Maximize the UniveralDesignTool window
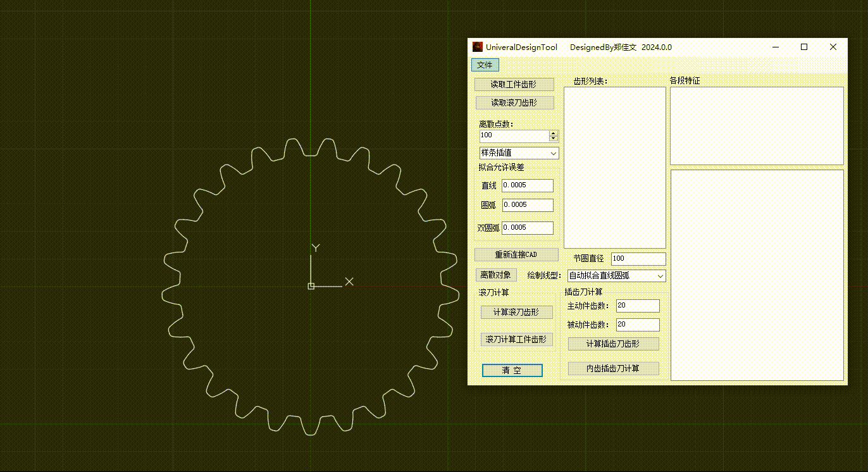 pos(804,47)
